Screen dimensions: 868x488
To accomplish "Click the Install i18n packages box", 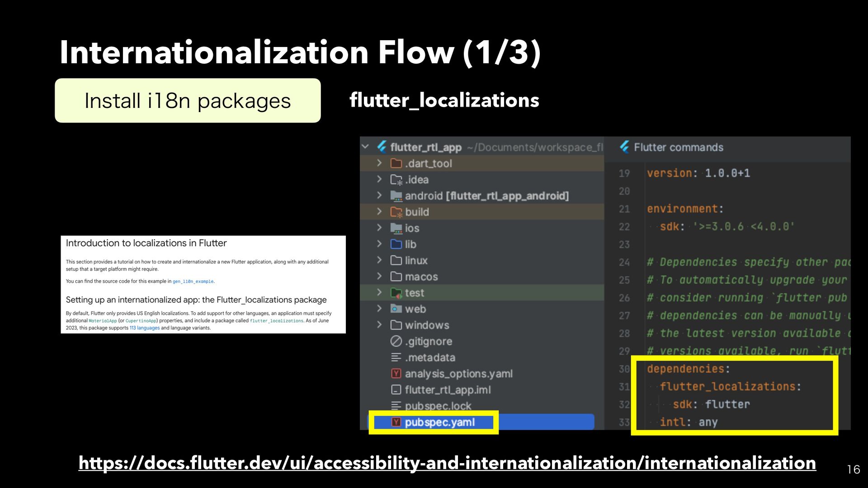I will [x=188, y=100].
